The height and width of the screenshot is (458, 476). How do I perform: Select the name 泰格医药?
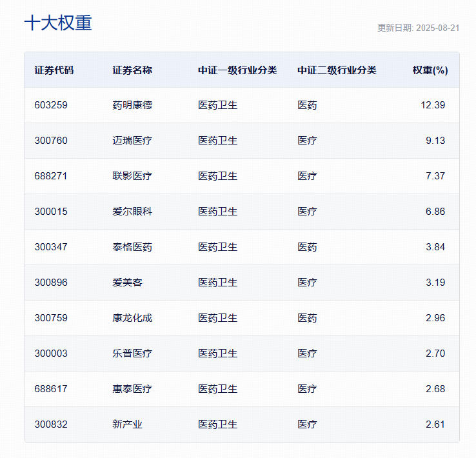(x=132, y=247)
